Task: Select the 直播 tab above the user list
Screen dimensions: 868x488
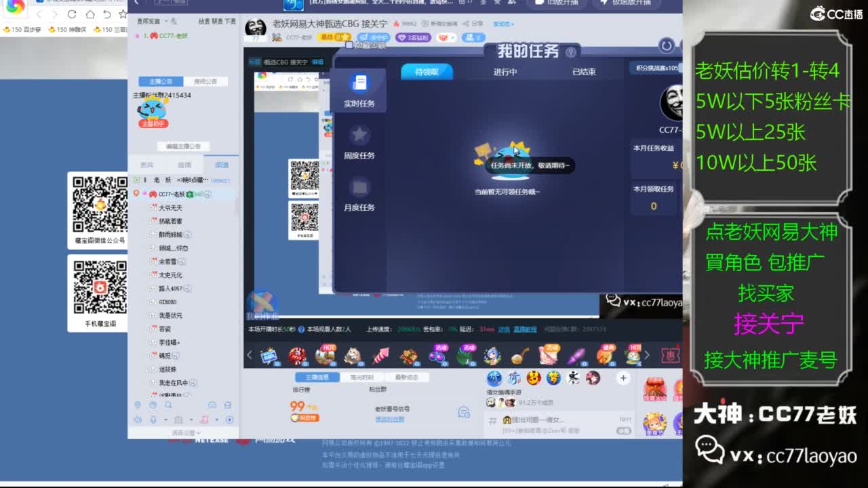Action: coord(184,165)
